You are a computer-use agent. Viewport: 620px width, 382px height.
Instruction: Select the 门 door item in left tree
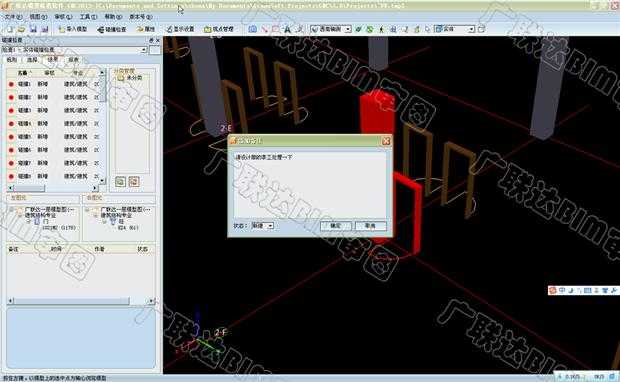[42, 221]
